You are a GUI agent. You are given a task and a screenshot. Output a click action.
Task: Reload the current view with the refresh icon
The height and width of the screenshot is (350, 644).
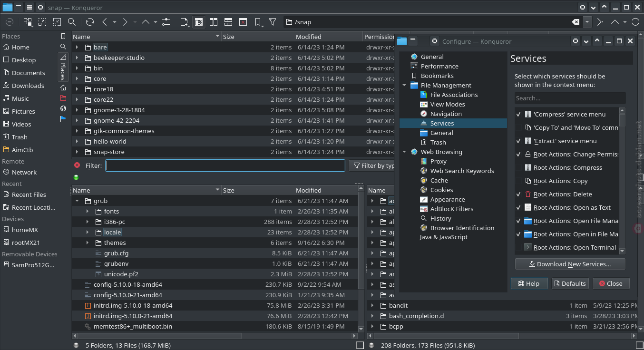(x=90, y=22)
